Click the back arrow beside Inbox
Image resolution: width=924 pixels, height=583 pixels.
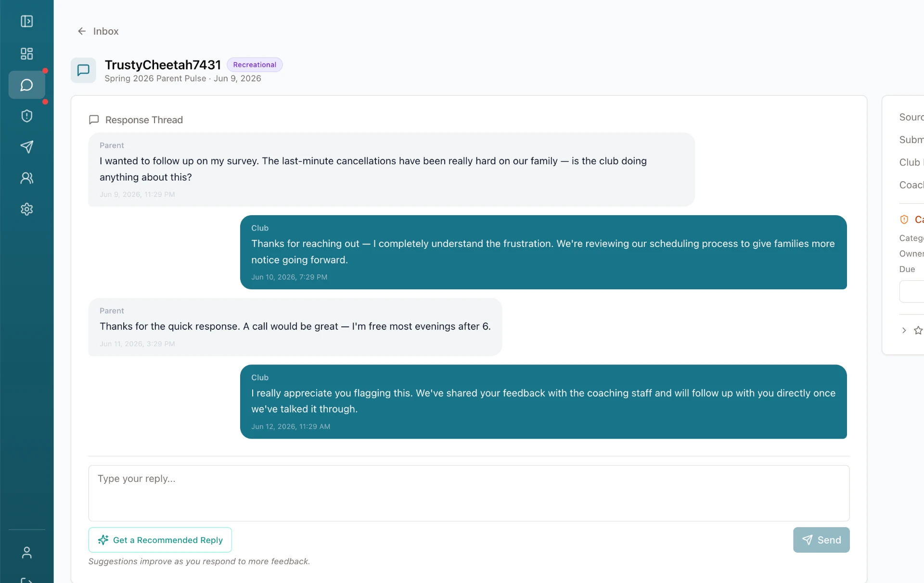click(x=82, y=31)
